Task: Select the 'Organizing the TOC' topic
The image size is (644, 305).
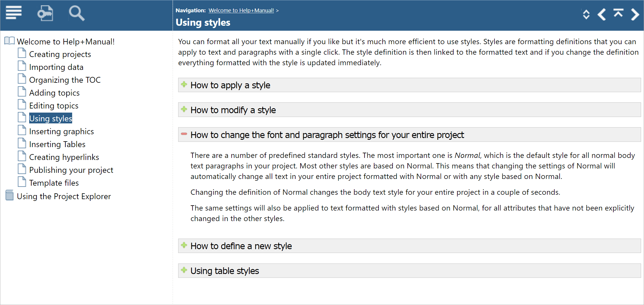Action: tap(65, 80)
